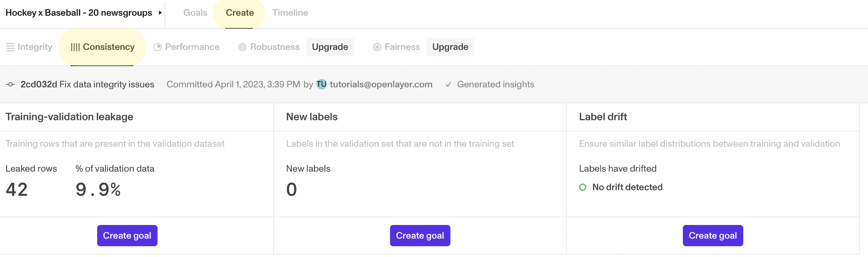The width and height of the screenshot is (868, 257).
Task: Create goal for Label drift
Action: click(x=713, y=235)
